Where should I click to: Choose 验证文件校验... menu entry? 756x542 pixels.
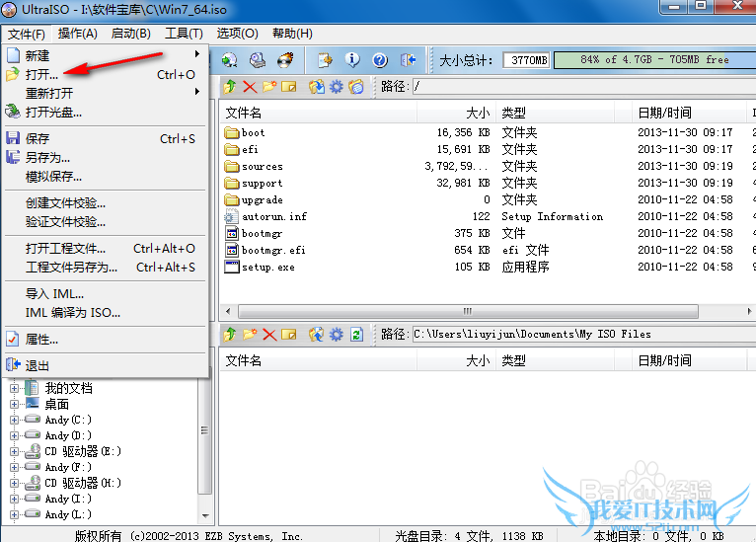[x=105, y=222]
